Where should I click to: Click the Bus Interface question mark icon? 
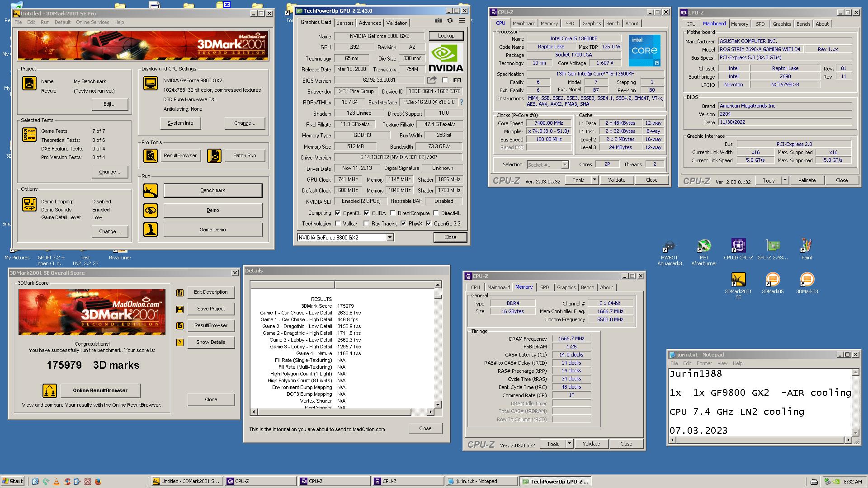click(x=462, y=103)
